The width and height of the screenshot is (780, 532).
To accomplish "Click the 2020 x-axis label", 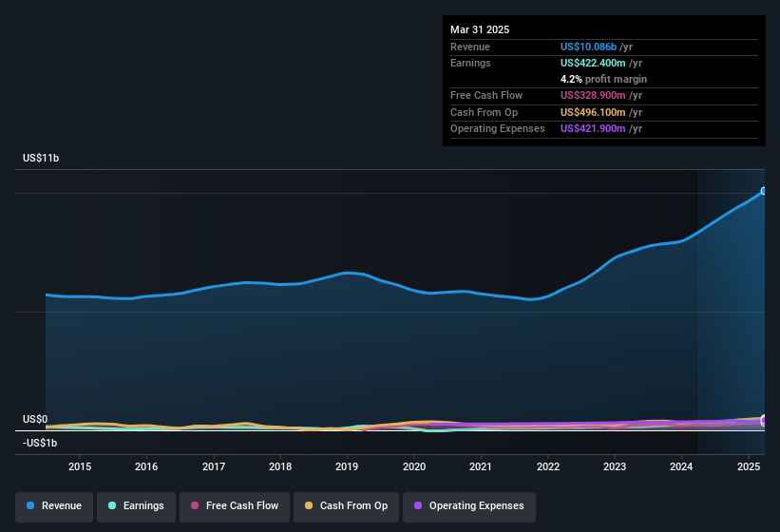I will point(414,466).
